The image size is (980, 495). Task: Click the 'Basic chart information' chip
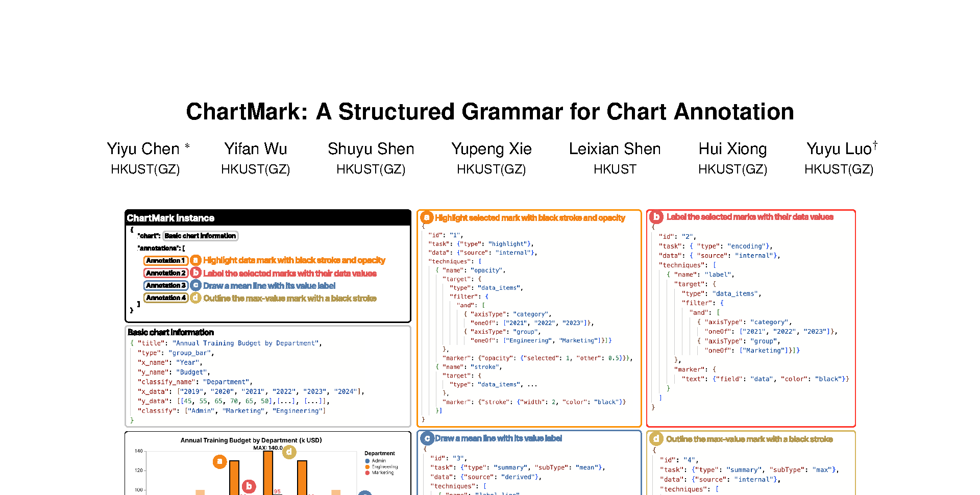[x=201, y=236]
